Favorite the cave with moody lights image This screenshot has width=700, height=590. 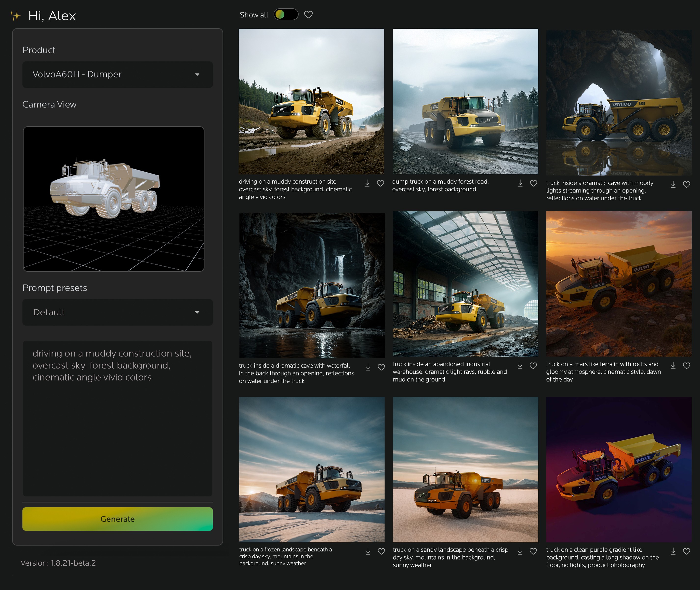[687, 184]
